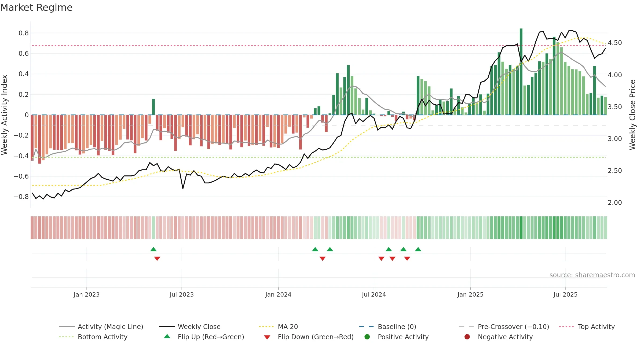Select the first Flip Up marker before Jul 2023

[x=153, y=249]
